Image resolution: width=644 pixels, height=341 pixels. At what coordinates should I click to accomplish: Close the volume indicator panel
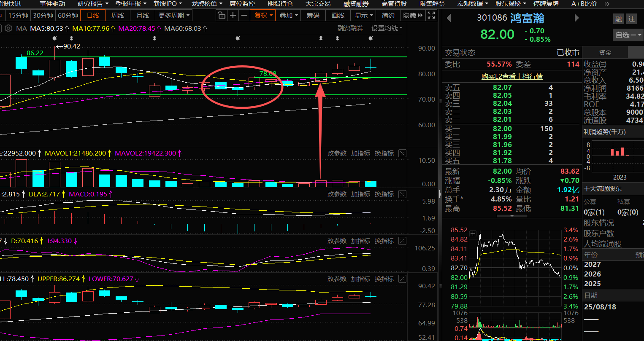(402, 153)
